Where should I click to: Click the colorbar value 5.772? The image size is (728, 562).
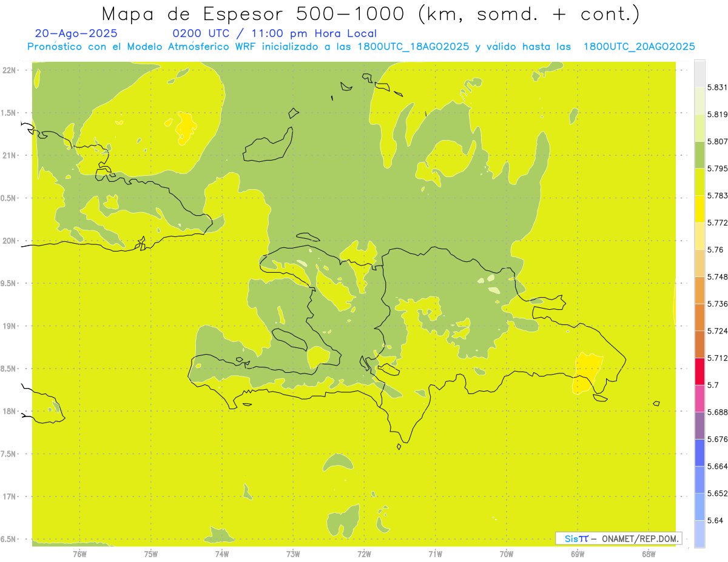point(717,222)
